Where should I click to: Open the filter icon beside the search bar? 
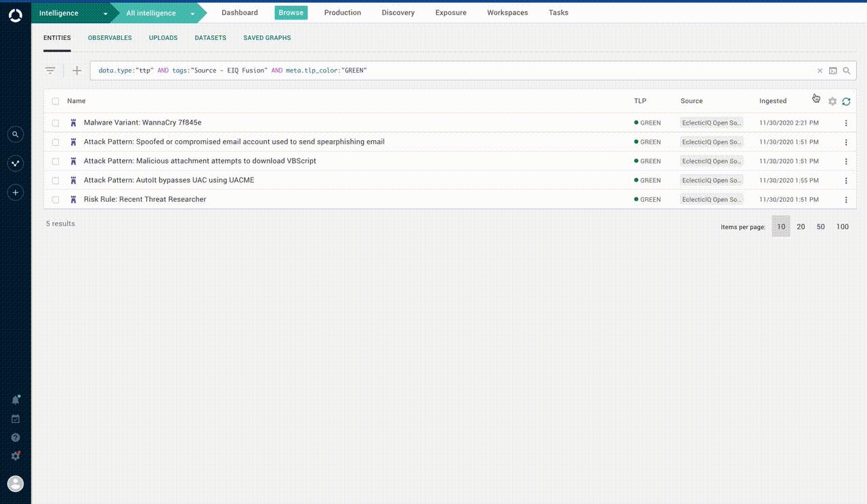point(50,70)
